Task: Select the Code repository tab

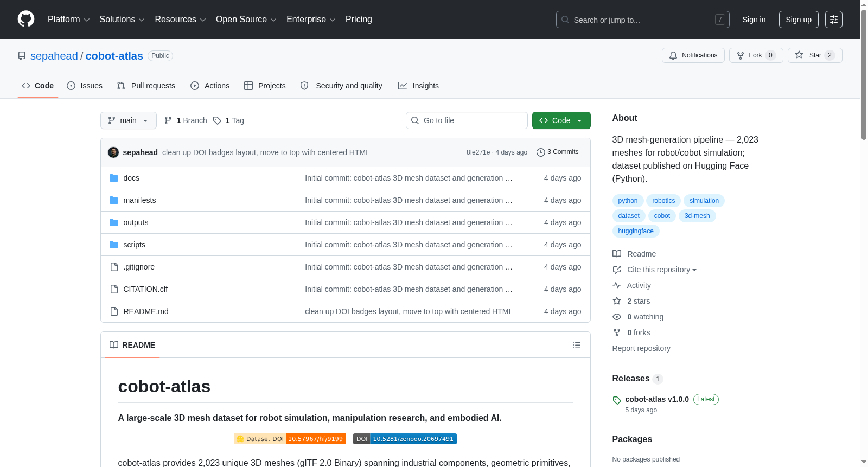Action: [38, 86]
